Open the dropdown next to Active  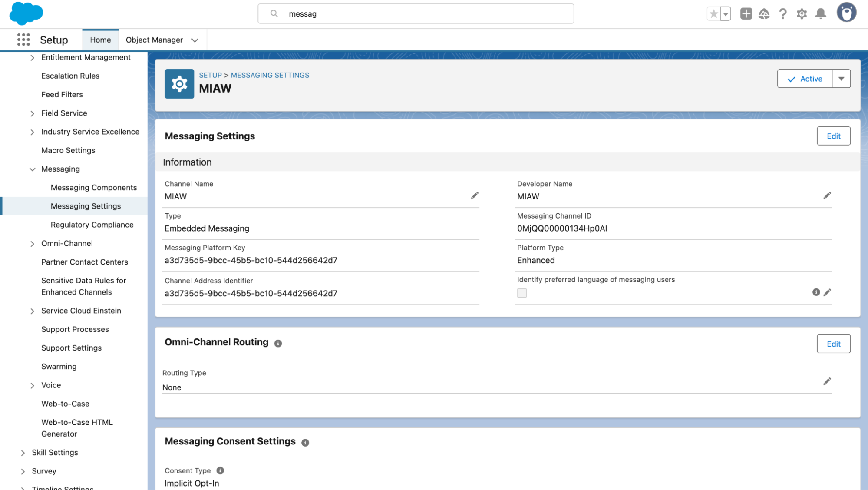point(842,79)
